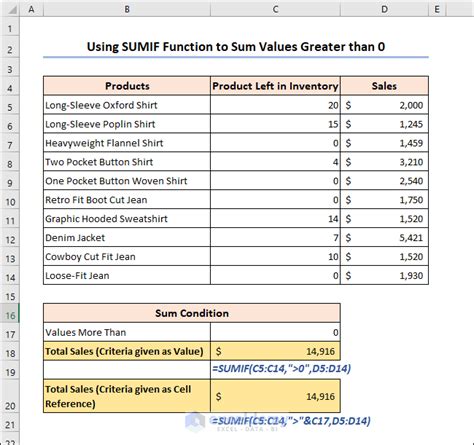
Task: Select column C header
Action: (x=275, y=9)
